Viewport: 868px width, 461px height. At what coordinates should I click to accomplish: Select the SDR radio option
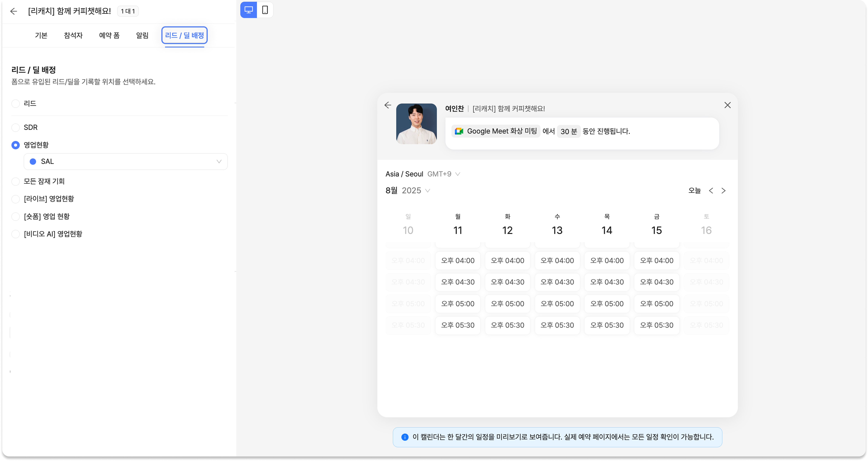(x=15, y=127)
